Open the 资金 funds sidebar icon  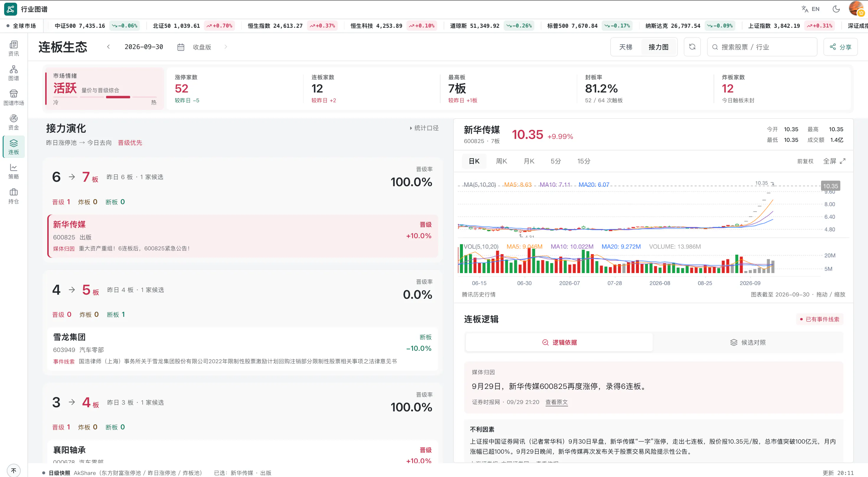[x=14, y=122]
